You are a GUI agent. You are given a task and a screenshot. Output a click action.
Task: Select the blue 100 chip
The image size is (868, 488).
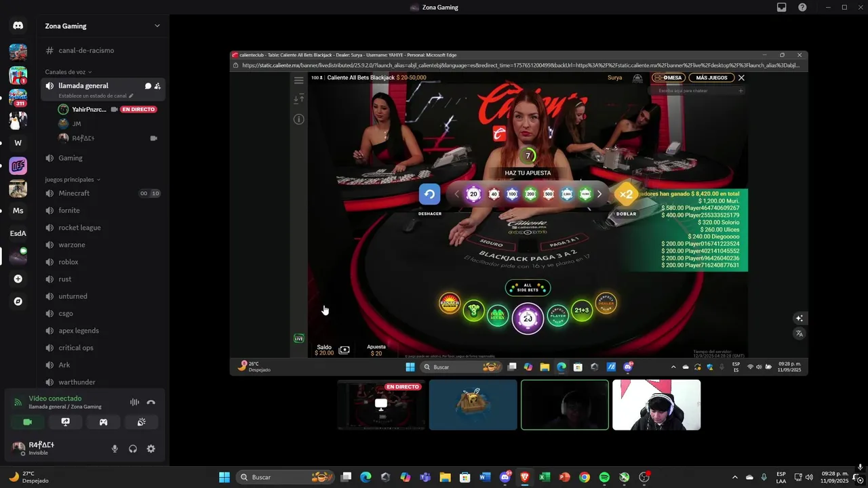[512, 195]
